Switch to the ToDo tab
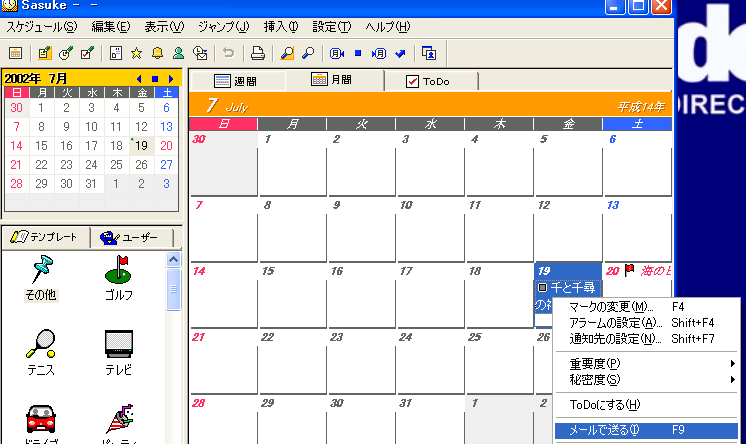This screenshot has width=746, height=444. [431, 81]
